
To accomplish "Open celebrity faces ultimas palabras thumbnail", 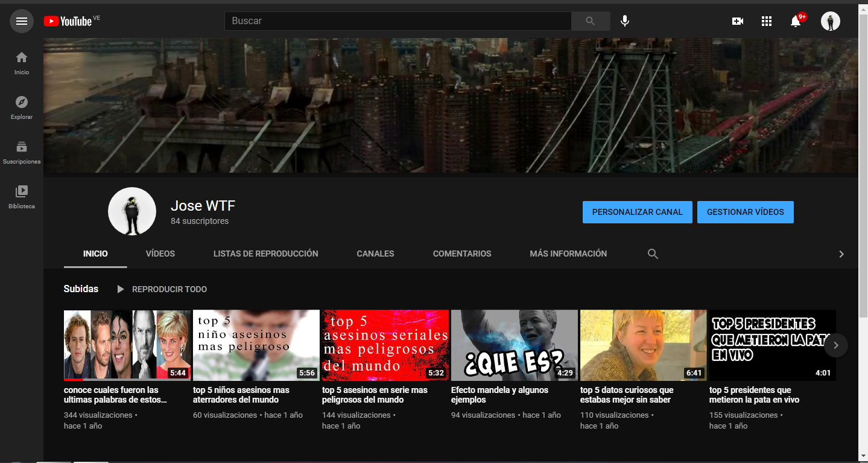I will [x=127, y=345].
